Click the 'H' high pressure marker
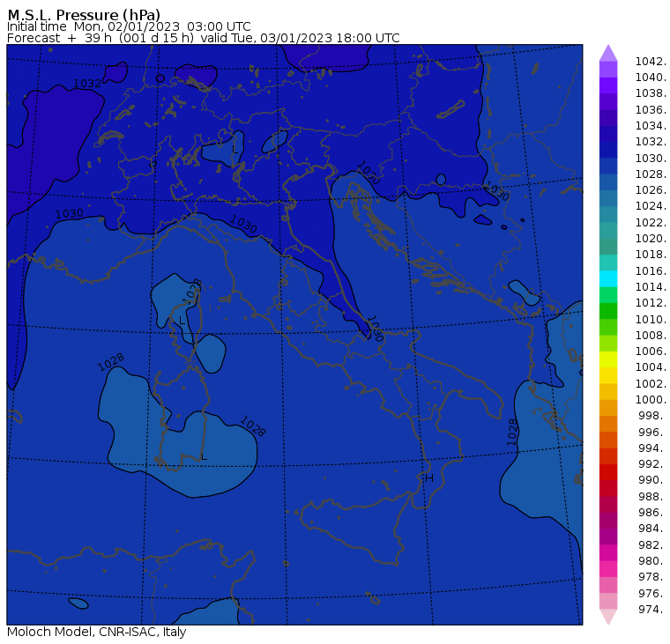This screenshot has width=670, height=644. click(429, 478)
